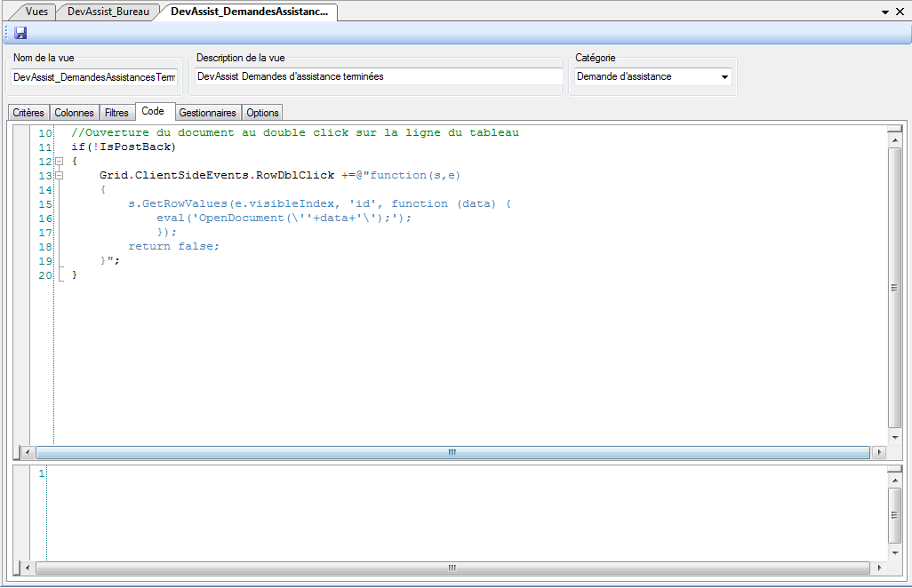Click the Description de la vue field
The height and width of the screenshot is (588, 912).
(379, 77)
